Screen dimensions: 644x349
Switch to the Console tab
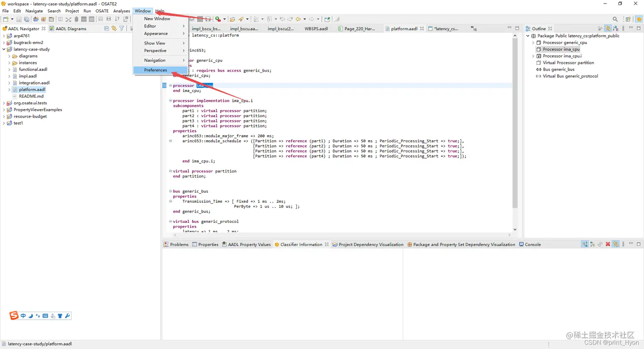(x=530, y=245)
